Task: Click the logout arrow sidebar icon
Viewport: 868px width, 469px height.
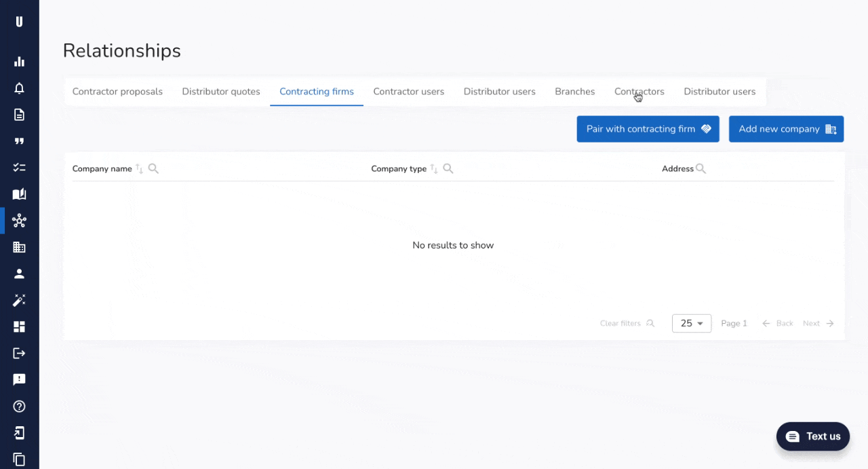Action: tap(19, 353)
